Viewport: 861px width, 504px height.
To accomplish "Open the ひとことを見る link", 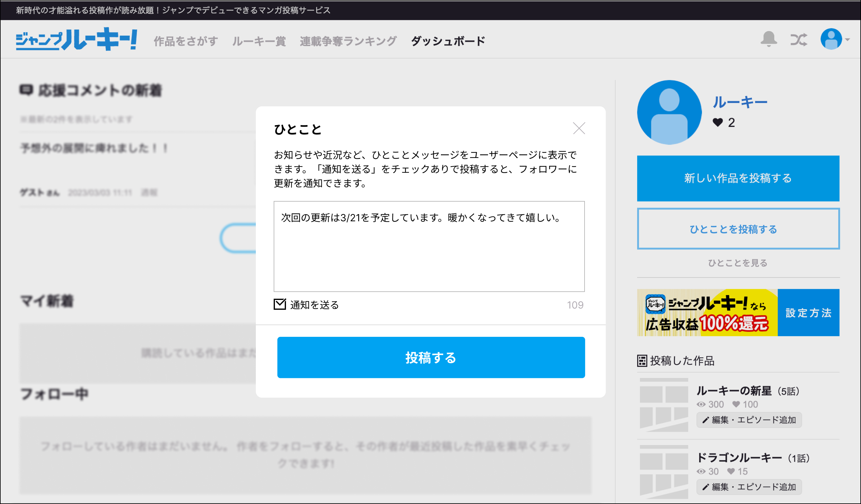I will (738, 263).
